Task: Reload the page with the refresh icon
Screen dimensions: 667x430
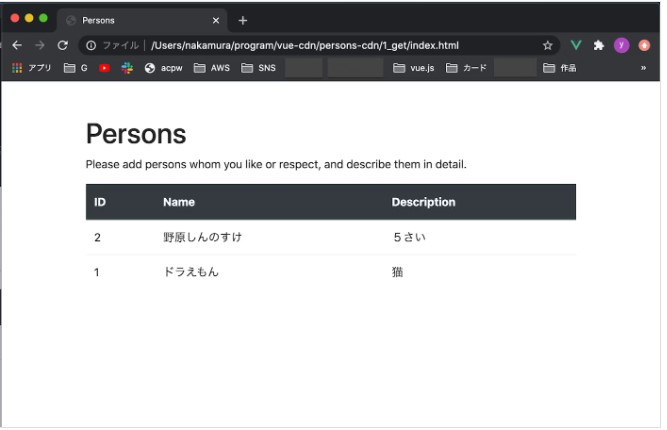Action: click(62, 45)
